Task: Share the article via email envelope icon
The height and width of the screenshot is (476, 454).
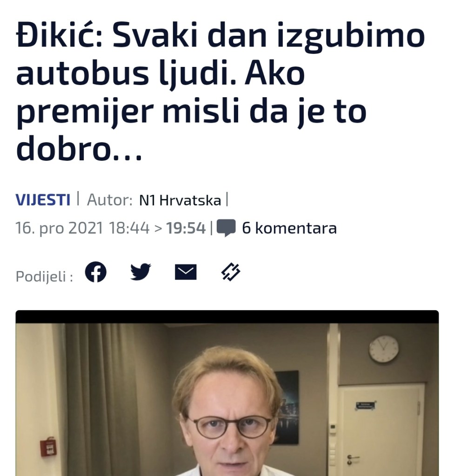Action: click(186, 272)
